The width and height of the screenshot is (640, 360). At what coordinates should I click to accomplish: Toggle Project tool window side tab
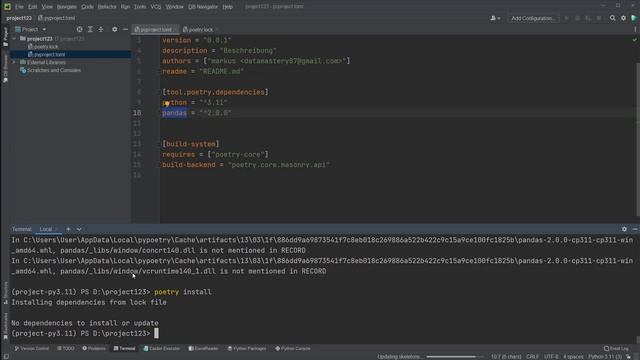(5, 38)
